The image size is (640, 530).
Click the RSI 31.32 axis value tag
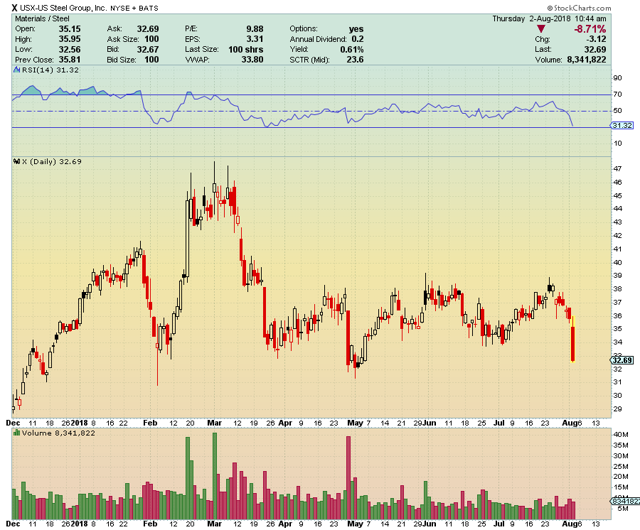click(x=622, y=126)
